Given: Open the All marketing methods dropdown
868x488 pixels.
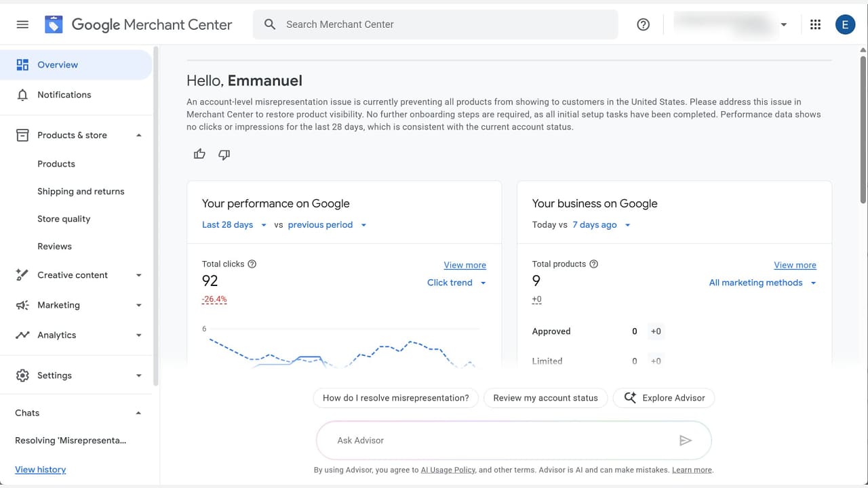Looking at the screenshot, I should point(763,283).
